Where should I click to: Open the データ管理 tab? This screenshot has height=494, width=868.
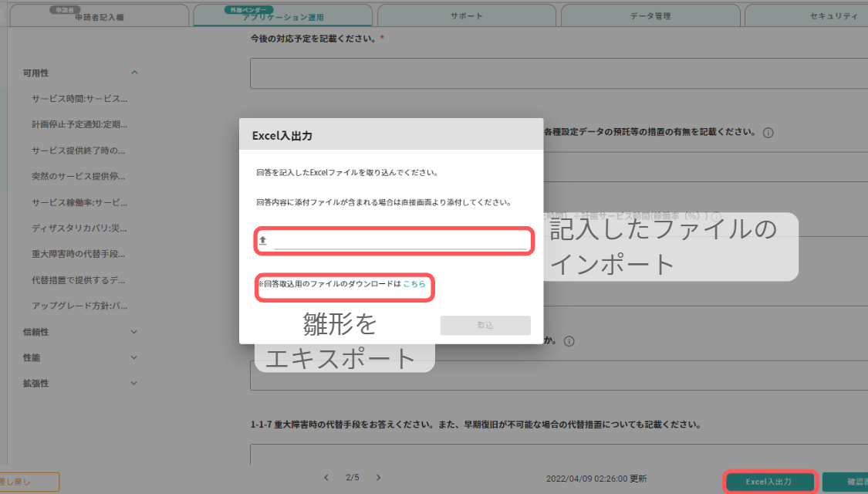[x=650, y=13]
